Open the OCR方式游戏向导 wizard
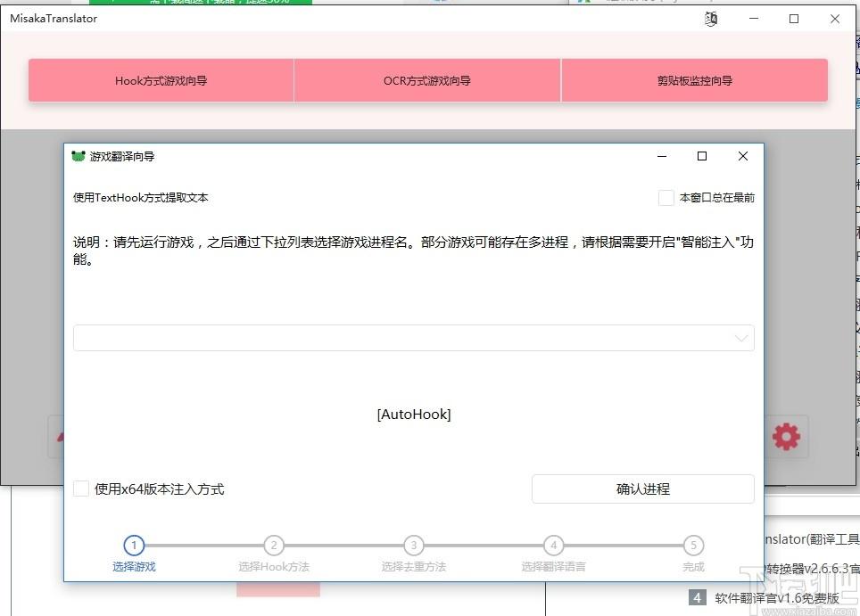 426,80
